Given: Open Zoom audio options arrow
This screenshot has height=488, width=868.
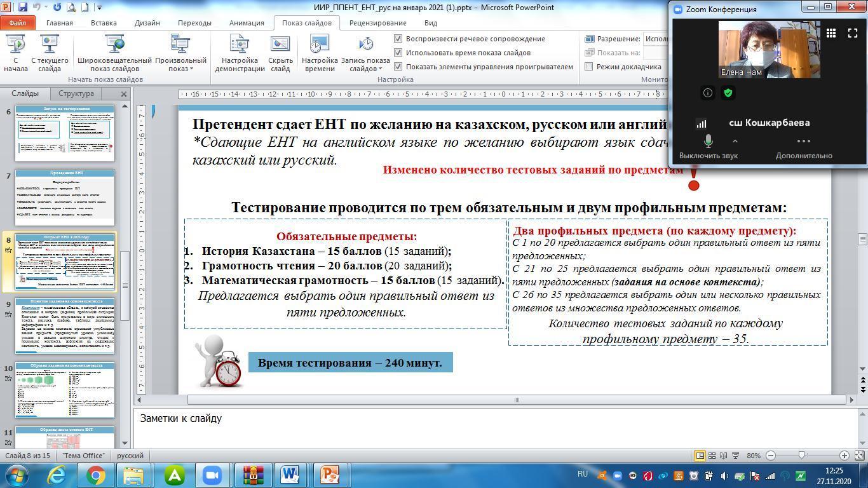Looking at the screenshot, I should tap(735, 141).
